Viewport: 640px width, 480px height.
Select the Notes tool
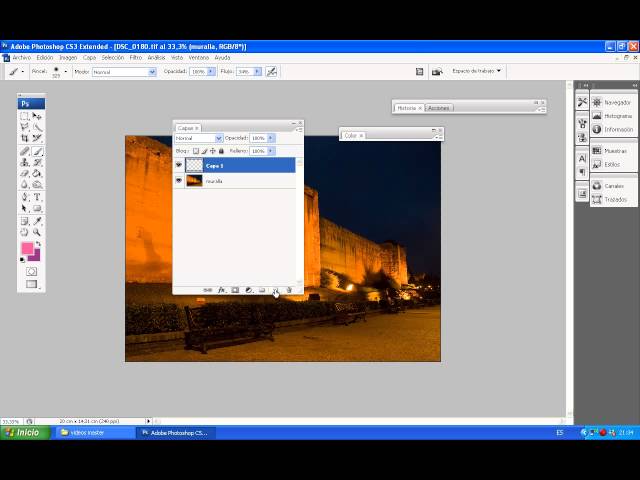24,221
